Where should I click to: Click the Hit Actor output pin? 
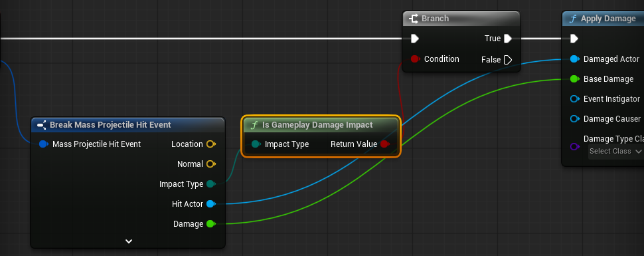tap(211, 203)
